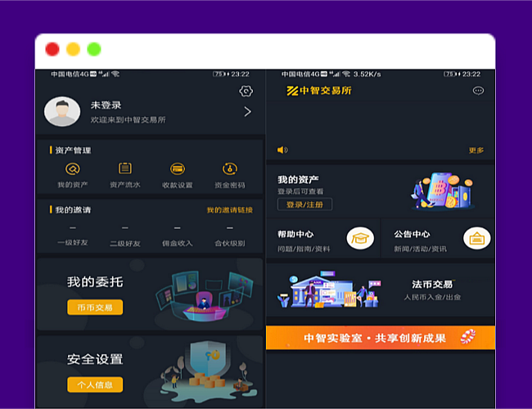Click the speaker announcement icon
Screen dimensions: 532x409
[282, 150]
